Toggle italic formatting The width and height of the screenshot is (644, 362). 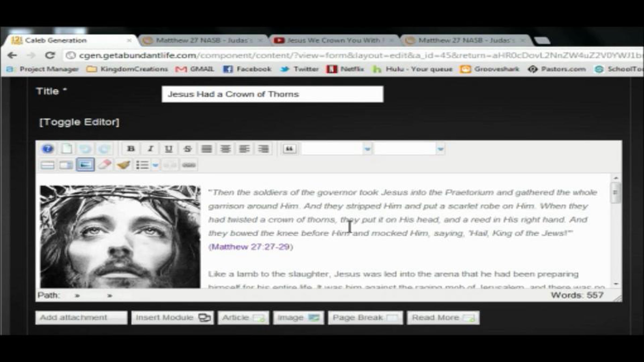click(x=150, y=149)
